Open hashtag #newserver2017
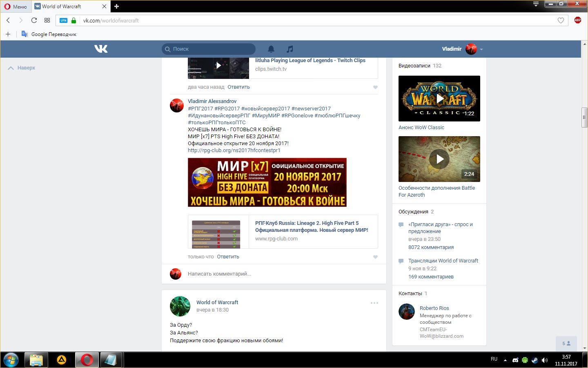 tap(311, 109)
